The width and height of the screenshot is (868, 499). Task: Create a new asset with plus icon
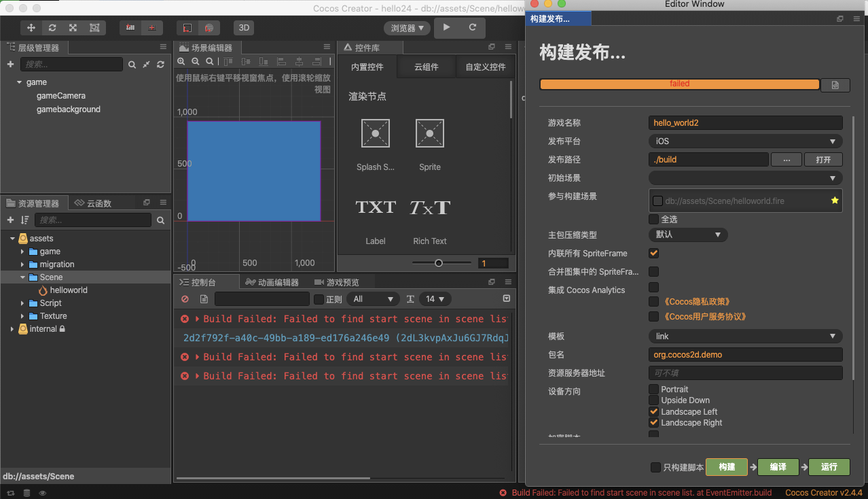pos(10,220)
